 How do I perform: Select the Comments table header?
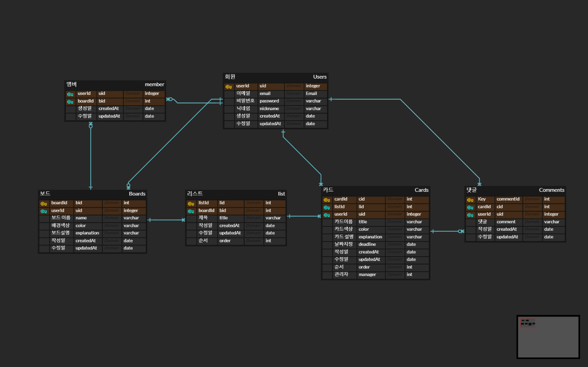click(x=515, y=190)
